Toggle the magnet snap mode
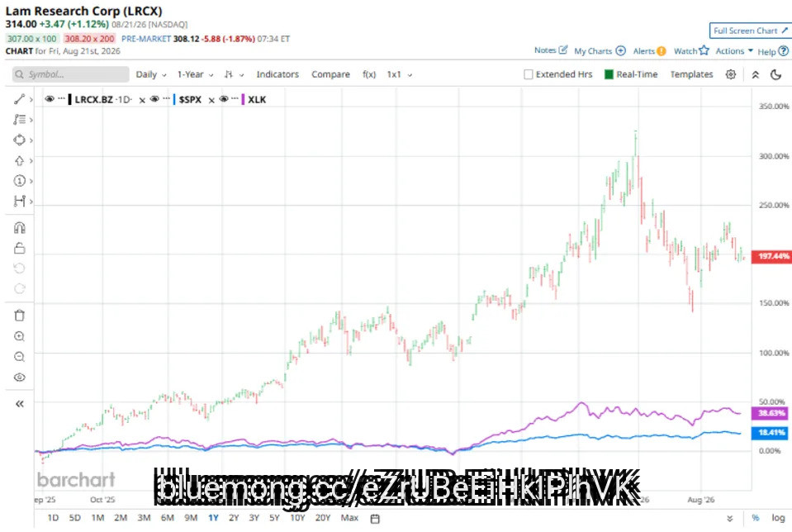 [19, 228]
